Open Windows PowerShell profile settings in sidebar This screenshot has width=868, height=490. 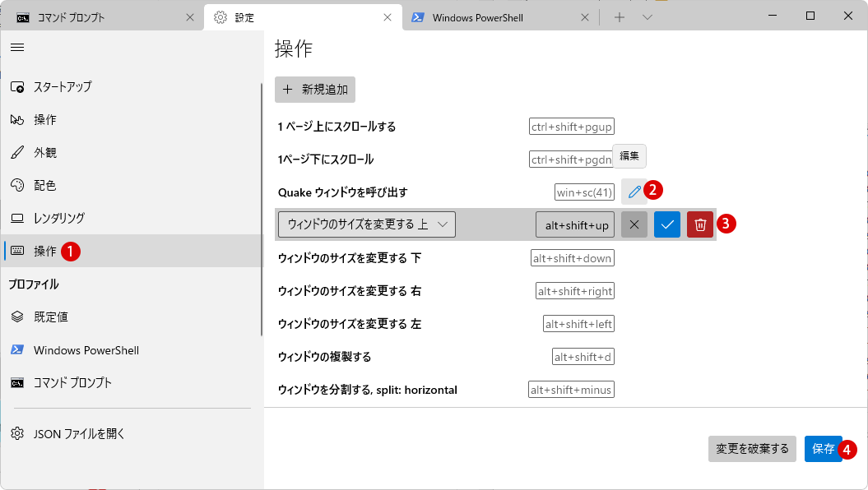point(131,350)
